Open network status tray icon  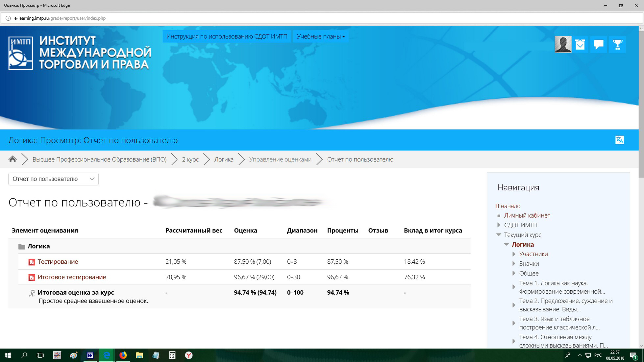(588, 355)
